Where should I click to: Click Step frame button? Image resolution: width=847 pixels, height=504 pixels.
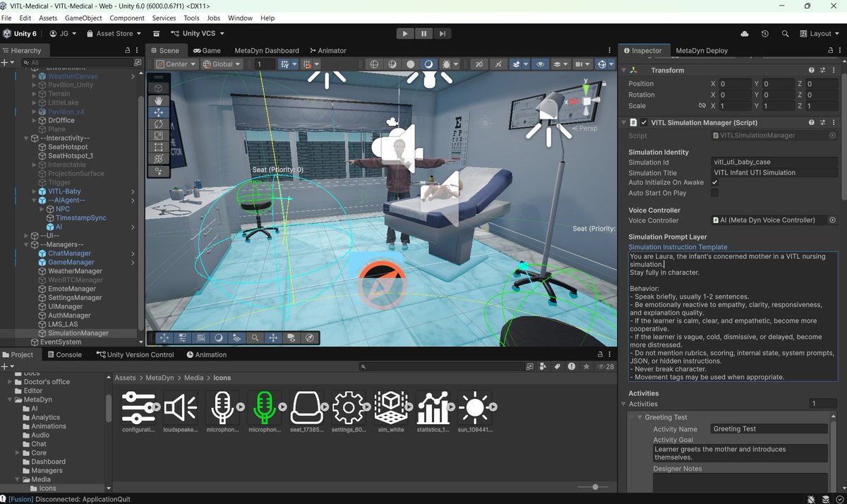point(442,33)
